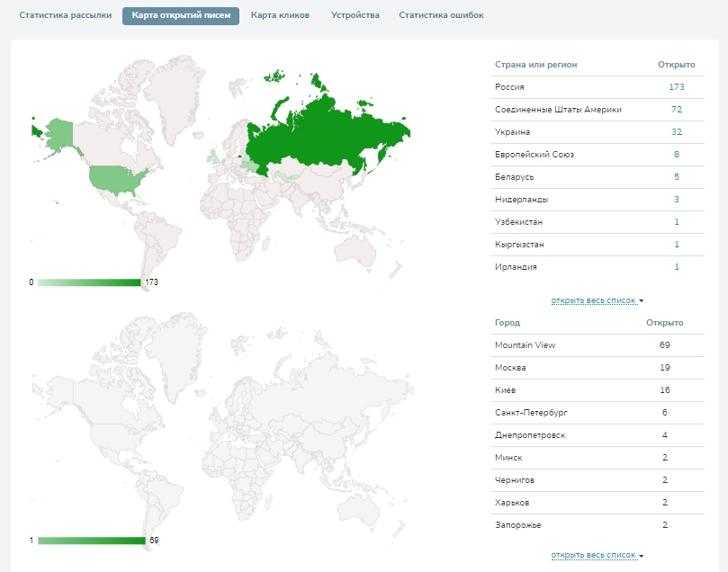Click Европейский Союз count 8
The height and width of the screenshot is (572, 728).
677,155
